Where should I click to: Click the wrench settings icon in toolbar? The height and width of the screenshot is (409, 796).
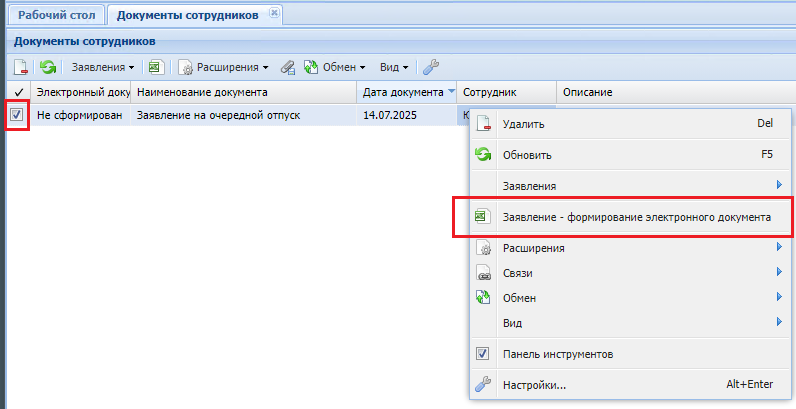point(431,67)
